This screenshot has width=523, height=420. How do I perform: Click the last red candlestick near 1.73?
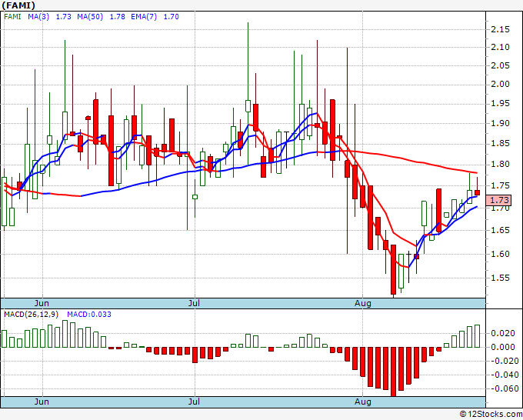478,192
